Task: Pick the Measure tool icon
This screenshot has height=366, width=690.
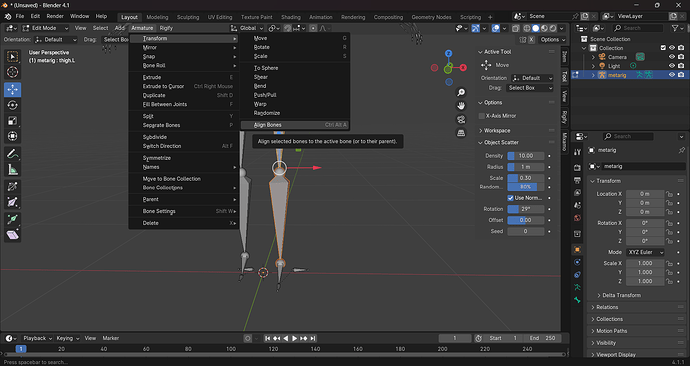Action: tap(12, 170)
